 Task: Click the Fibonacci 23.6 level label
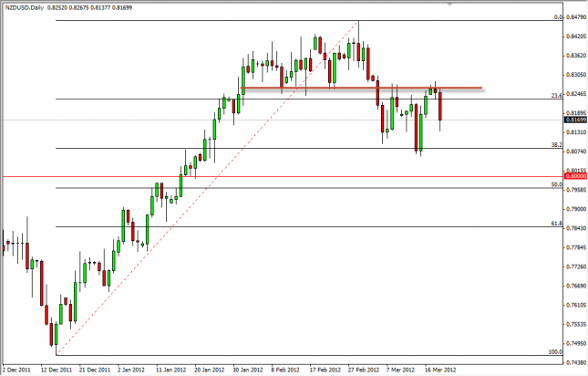(x=557, y=96)
